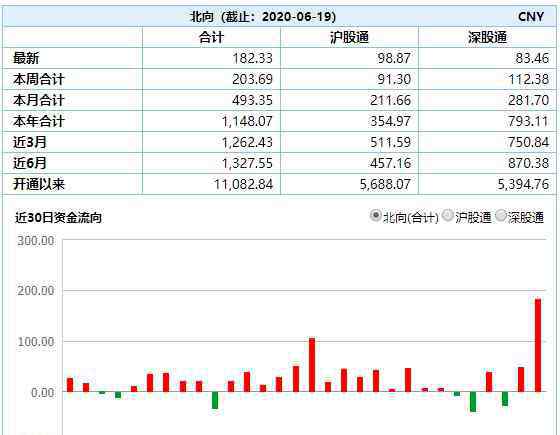Image resolution: width=560 pixels, height=435 pixels.
Task: Click the 开通以来 row label
Action: coord(39,184)
